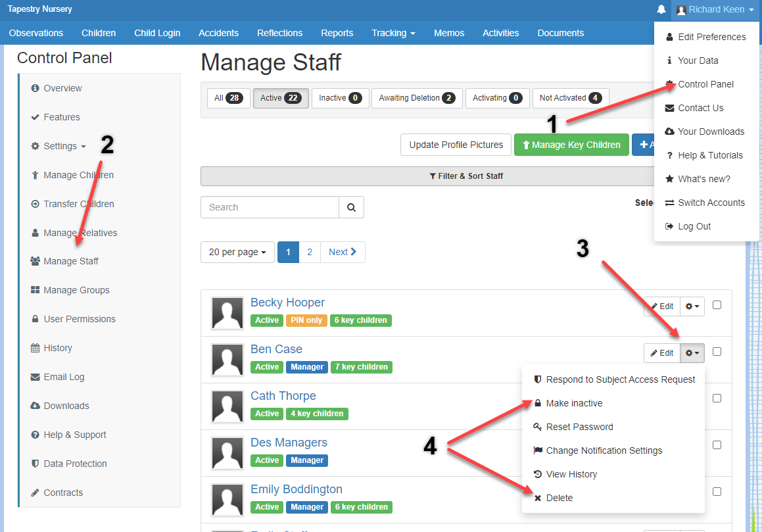
Task: Tick checkbox for Des Managers row
Action: 717,445
